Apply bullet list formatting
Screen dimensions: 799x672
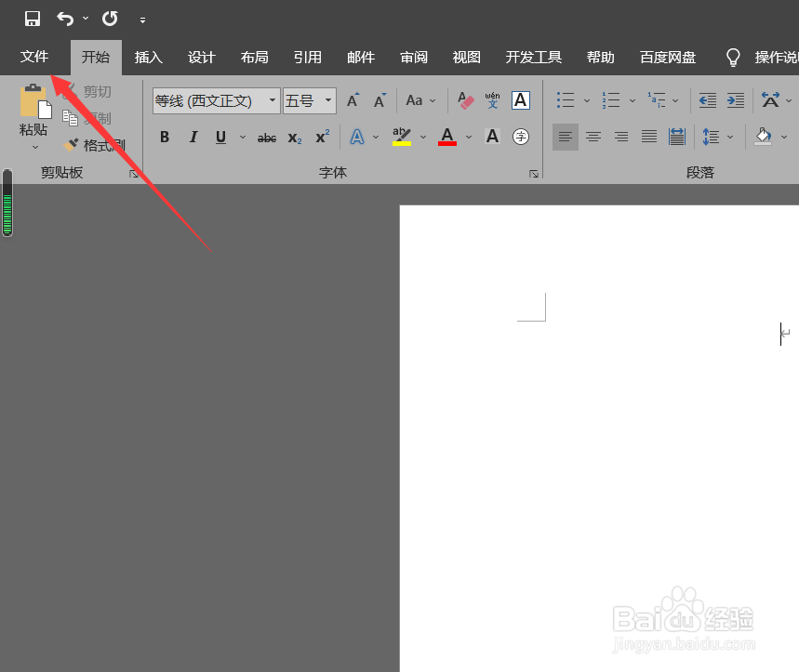click(x=566, y=100)
